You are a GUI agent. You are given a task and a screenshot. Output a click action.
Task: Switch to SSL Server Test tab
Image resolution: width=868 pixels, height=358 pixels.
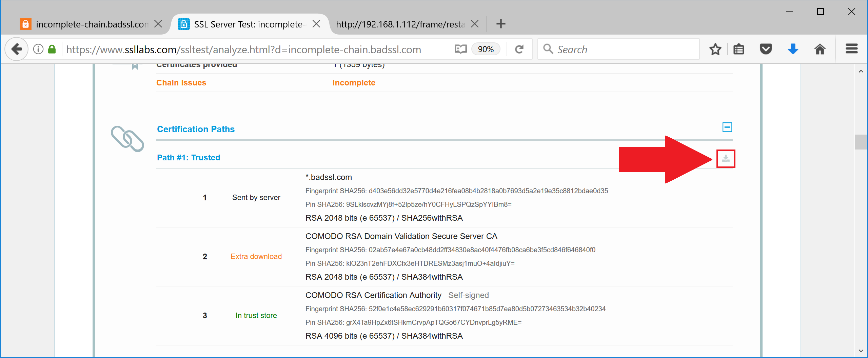point(250,24)
